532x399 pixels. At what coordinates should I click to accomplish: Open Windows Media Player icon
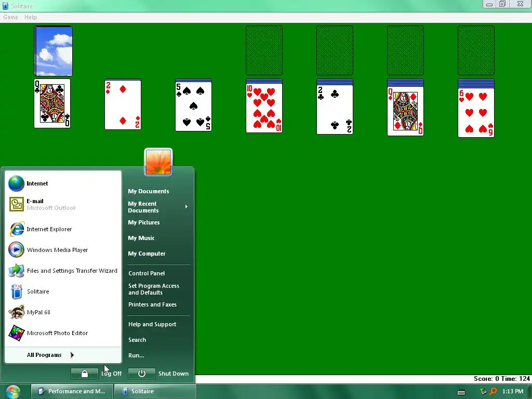16,250
